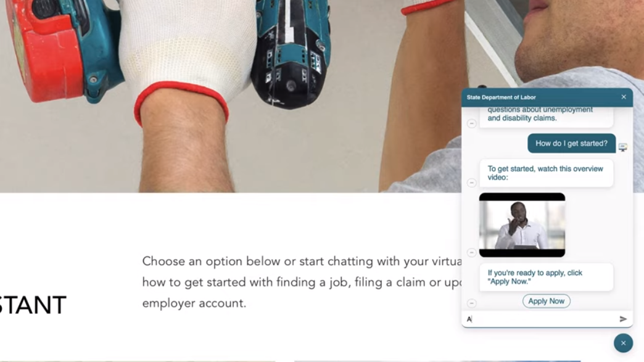Click the user computer avatar icon
Screen dimensions: 644x362
coord(622,147)
